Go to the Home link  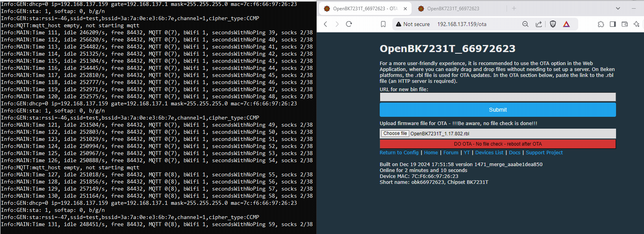click(x=431, y=152)
